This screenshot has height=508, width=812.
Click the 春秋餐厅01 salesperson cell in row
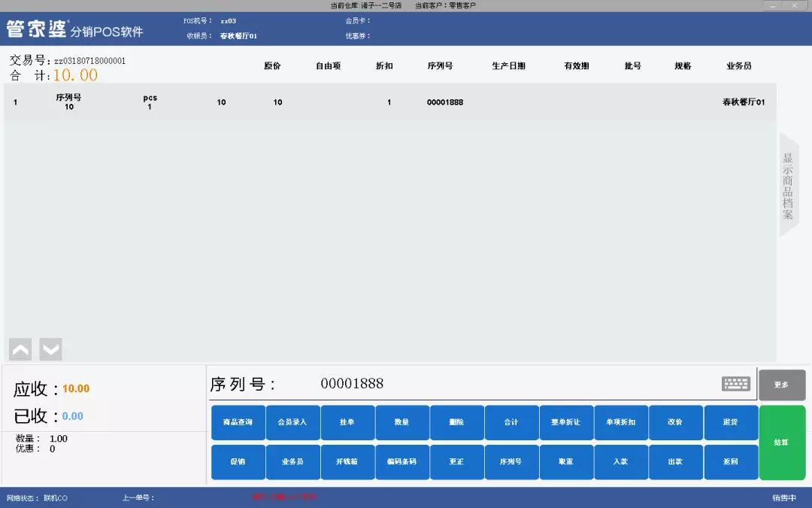[744, 102]
